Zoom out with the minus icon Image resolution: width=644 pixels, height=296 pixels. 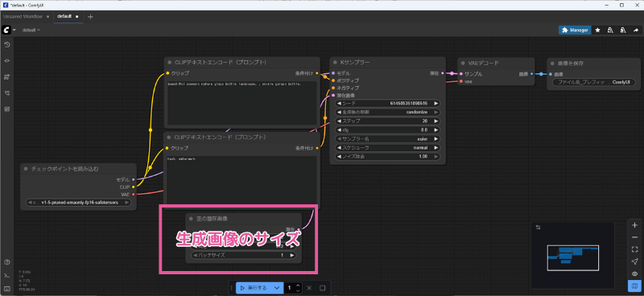(x=634, y=237)
